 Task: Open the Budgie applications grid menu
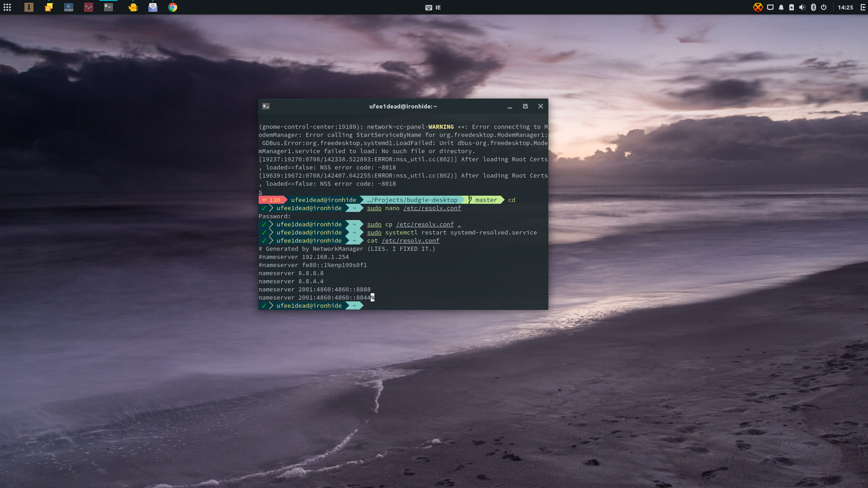pos(7,7)
